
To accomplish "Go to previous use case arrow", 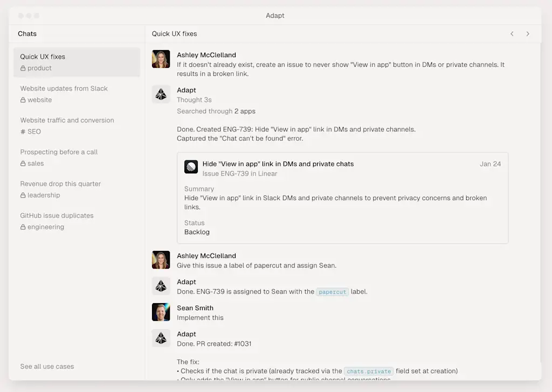I will [512, 34].
